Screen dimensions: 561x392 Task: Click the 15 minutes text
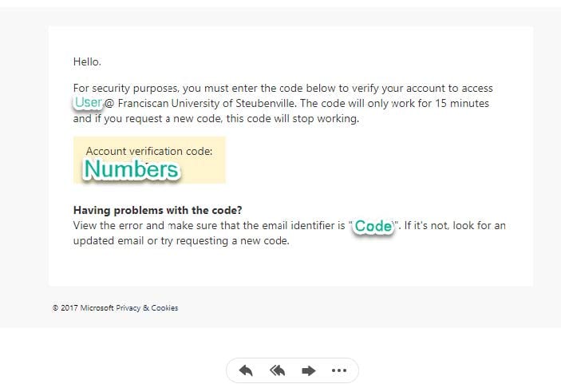pos(462,104)
